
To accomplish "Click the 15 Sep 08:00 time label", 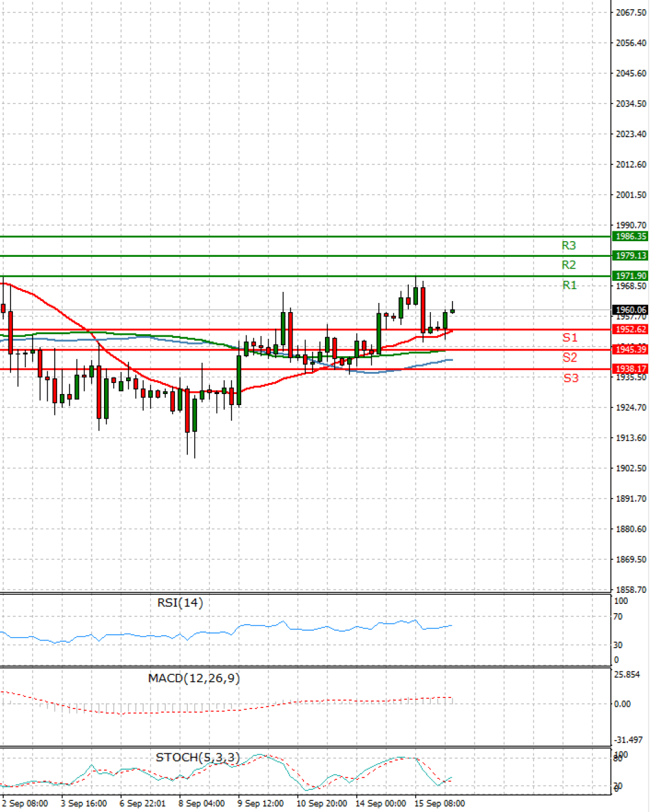I will (x=440, y=804).
